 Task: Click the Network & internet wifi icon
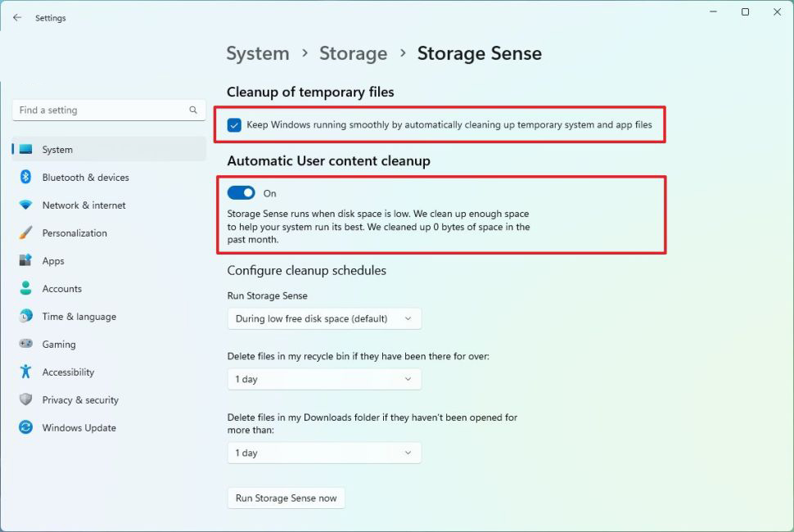[x=25, y=205]
